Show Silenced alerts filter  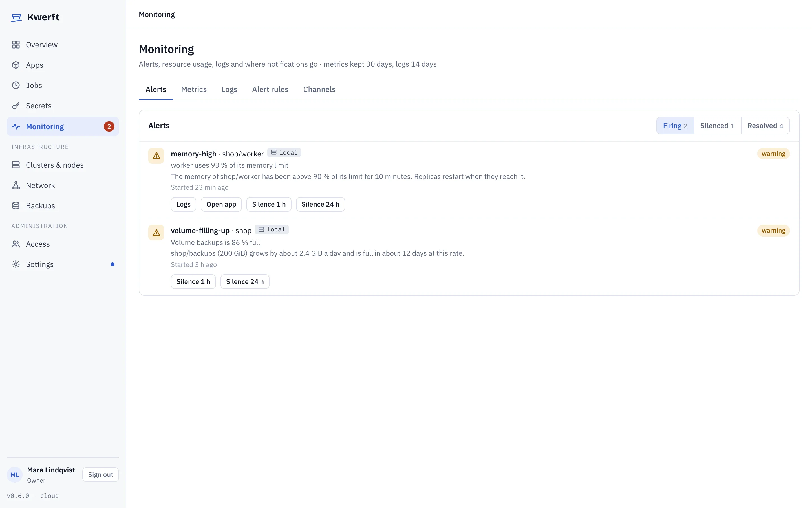tap(717, 126)
